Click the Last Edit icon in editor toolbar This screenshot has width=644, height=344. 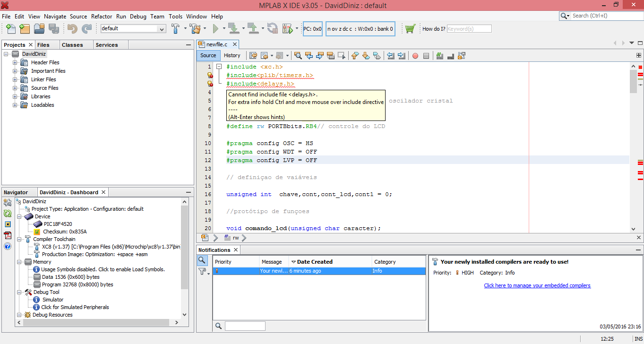click(x=253, y=56)
